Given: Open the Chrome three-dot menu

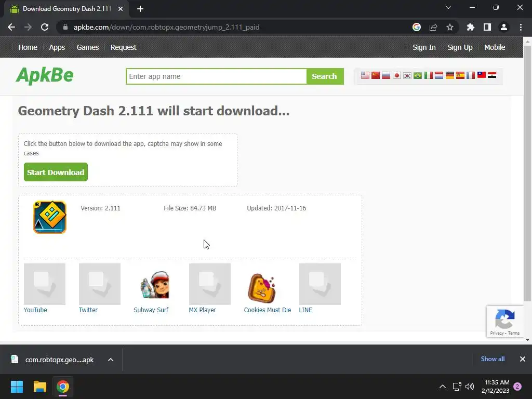Looking at the screenshot, I should [521, 27].
